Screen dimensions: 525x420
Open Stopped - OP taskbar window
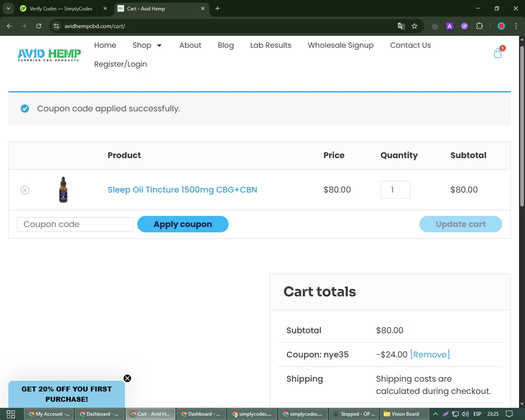pyautogui.click(x=353, y=414)
